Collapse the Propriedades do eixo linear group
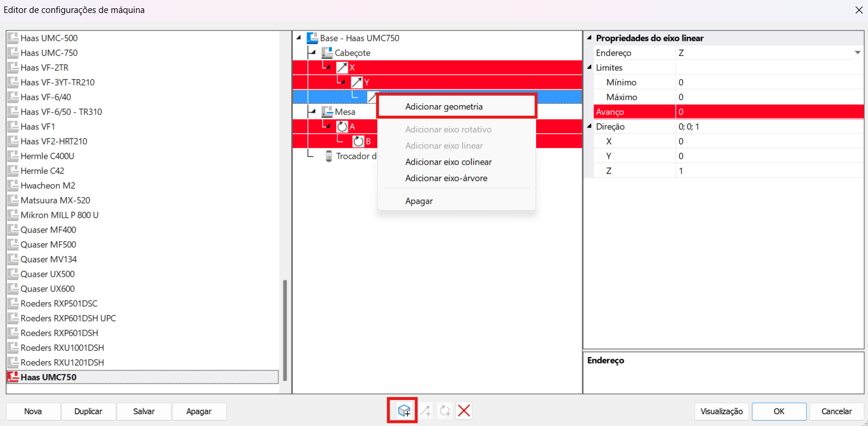This screenshot has height=426, width=868. pos(589,38)
